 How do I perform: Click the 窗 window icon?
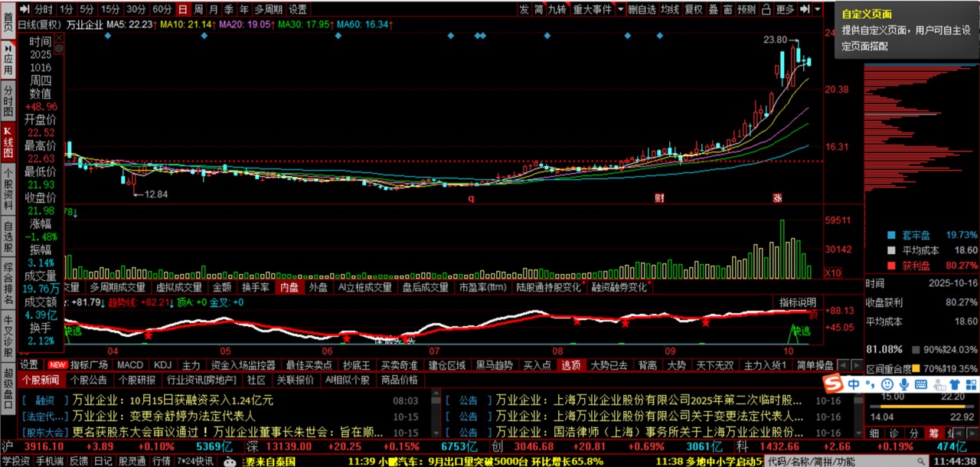tap(728, 9)
